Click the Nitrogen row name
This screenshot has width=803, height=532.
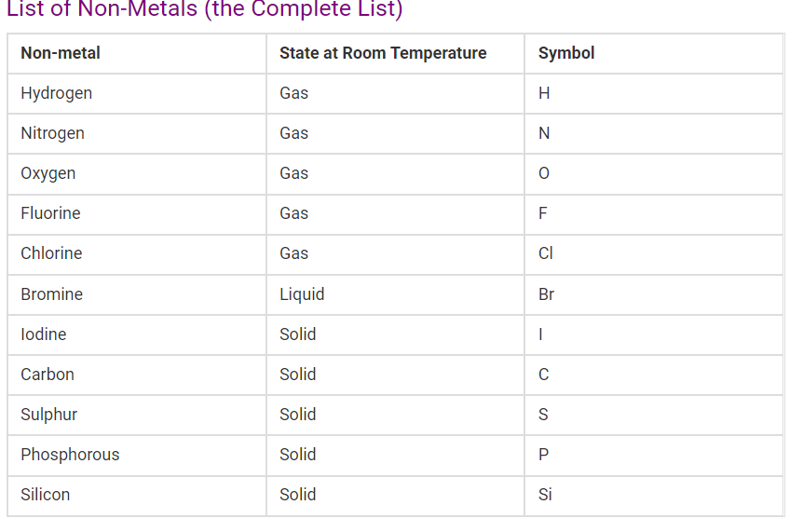tap(52, 133)
